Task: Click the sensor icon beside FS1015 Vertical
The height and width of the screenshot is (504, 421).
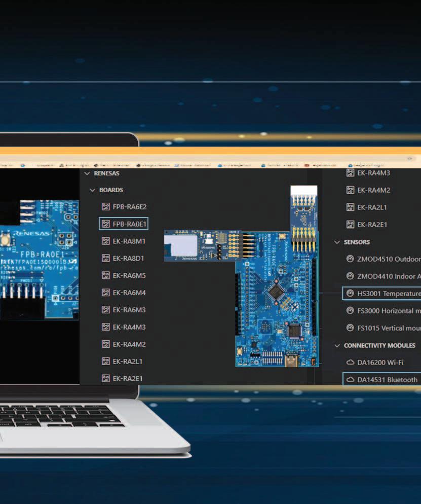Action: click(x=351, y=328)
